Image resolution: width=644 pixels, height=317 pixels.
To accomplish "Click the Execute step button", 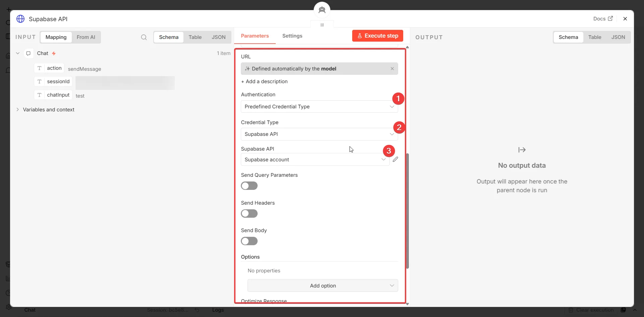I will [x=378, y=36].
